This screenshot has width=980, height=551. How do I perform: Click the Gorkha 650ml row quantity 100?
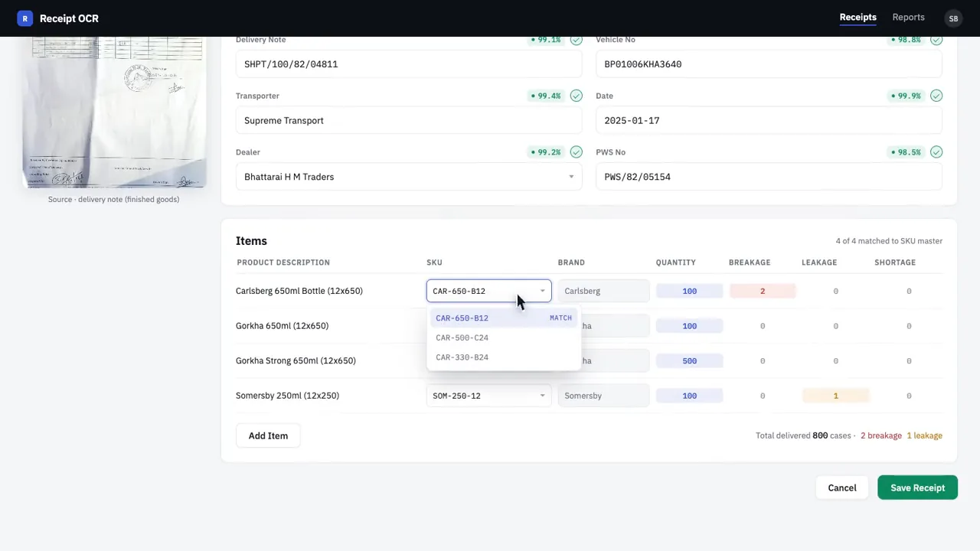(x=689, y=326)
